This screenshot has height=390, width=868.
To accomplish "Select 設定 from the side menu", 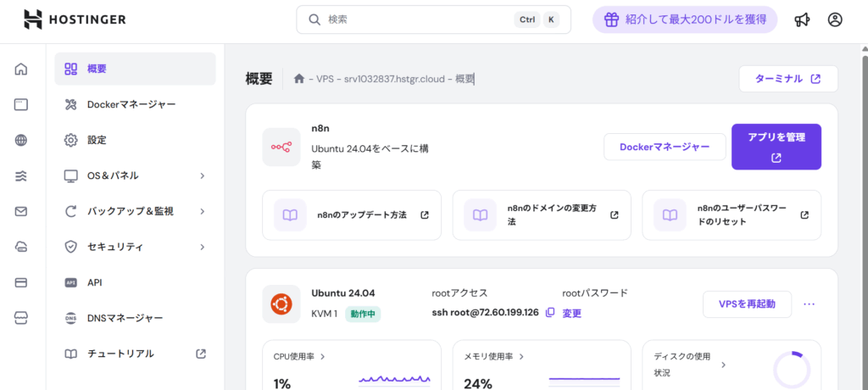I will tap(97, 140).
